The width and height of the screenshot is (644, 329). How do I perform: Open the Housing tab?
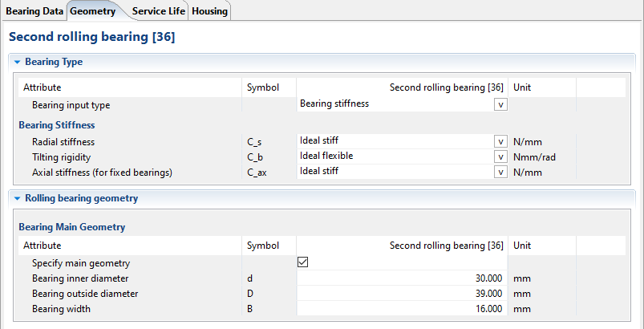pos(209,11)
